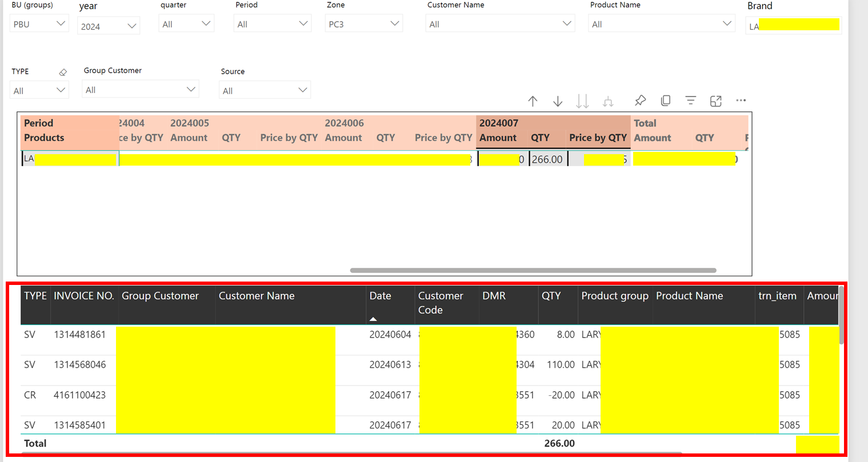Enable drill down mode with down arrow

[x=558, y=101]
